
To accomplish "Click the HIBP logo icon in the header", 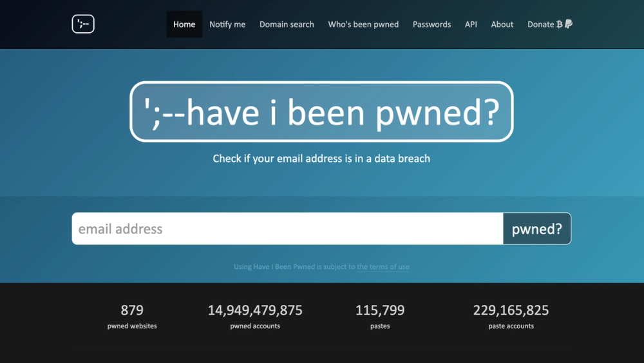I will (83, 24).
